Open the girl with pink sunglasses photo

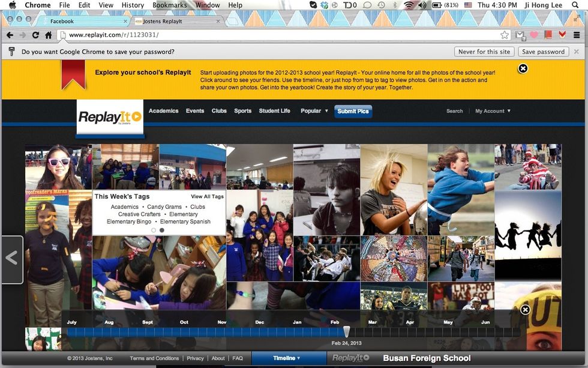point(59,167)
